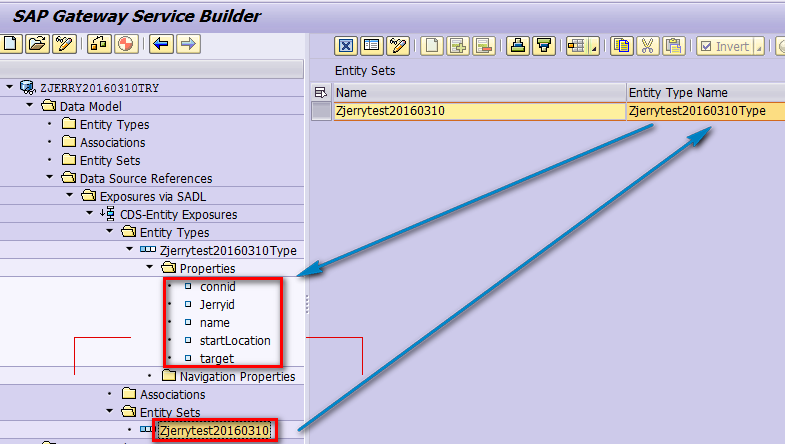Select Entity Types under Data Model
The width and height of the screenshot is (785, 444).
pos(115,125)
